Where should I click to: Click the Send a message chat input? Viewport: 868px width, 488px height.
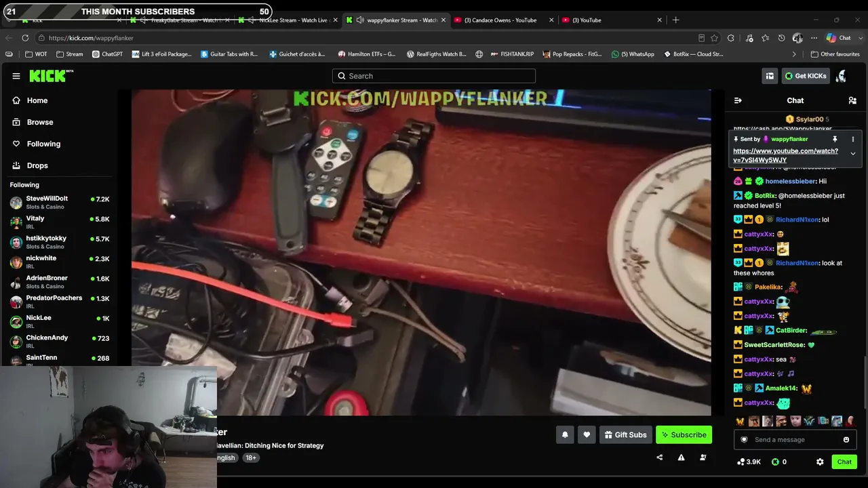pos(795,440)
